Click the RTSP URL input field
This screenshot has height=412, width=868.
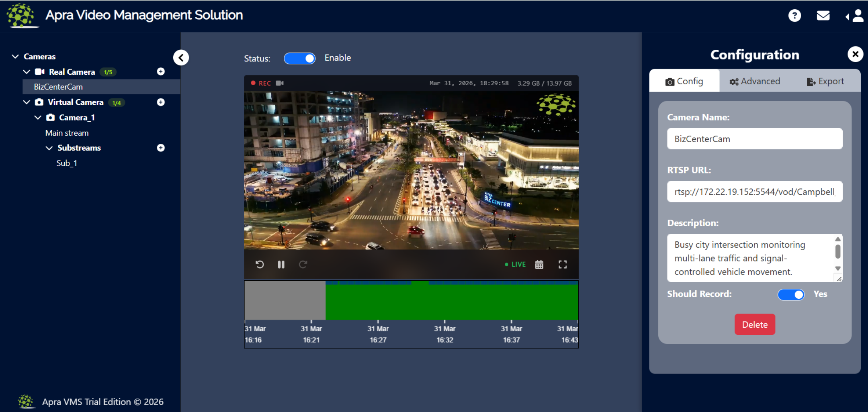pos(755,192)
